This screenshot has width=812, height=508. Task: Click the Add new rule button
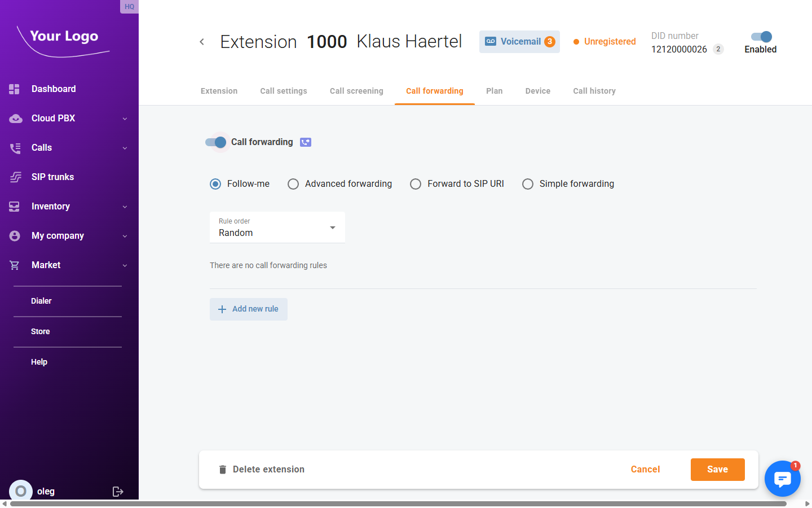point(249,309)
